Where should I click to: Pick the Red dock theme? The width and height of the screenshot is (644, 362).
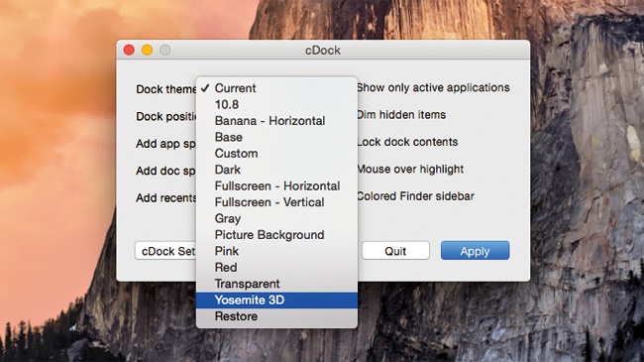pos(276,268)
